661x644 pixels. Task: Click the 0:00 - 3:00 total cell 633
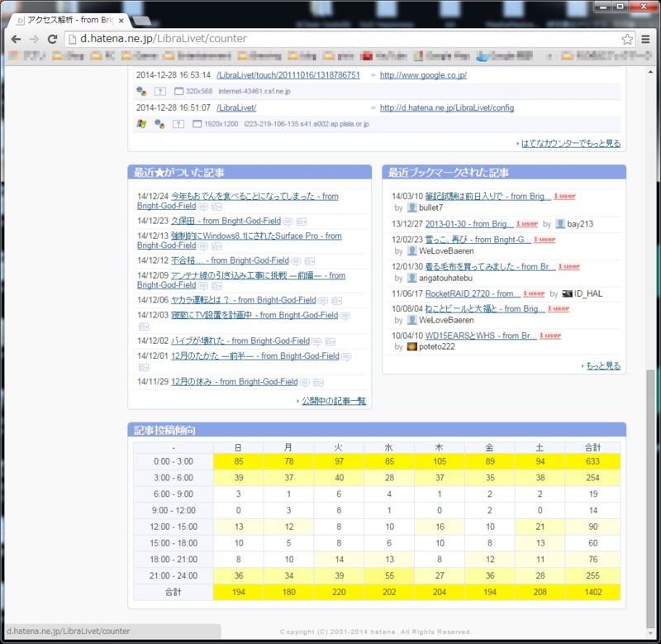(592, 461)
